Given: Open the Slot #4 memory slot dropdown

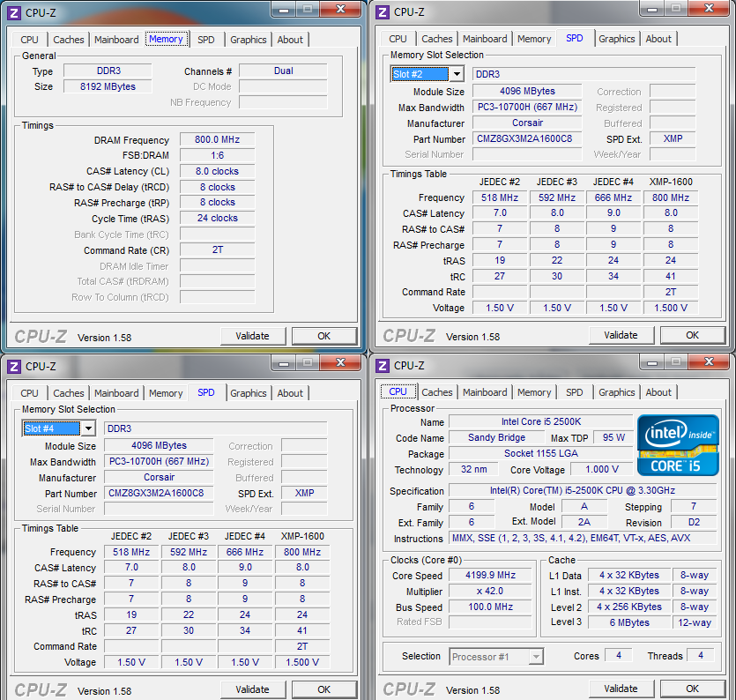Looking at the screenshot, I should (x=88, y=428).
